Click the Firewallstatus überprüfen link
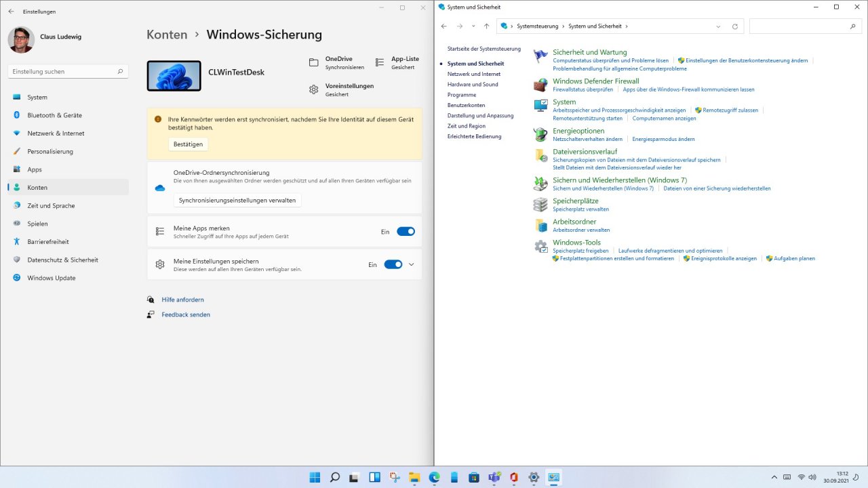Screen dimensions: 868x488 (x=583, y=89)
